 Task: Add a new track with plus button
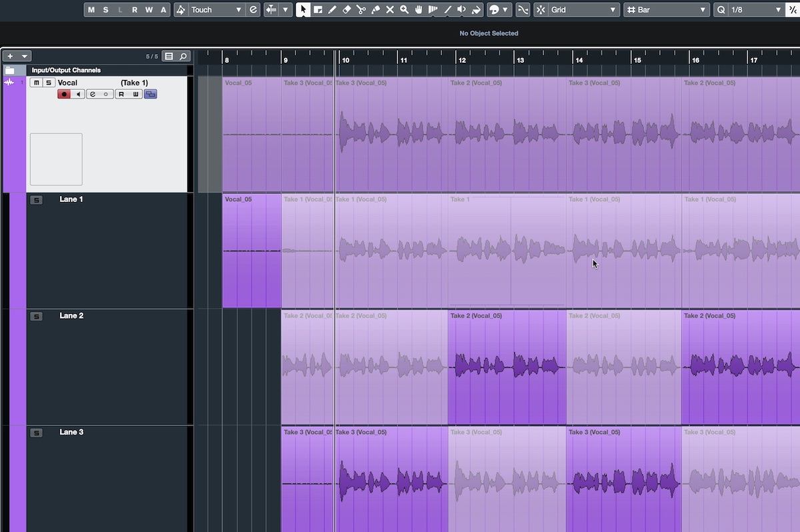pos(10,57)
